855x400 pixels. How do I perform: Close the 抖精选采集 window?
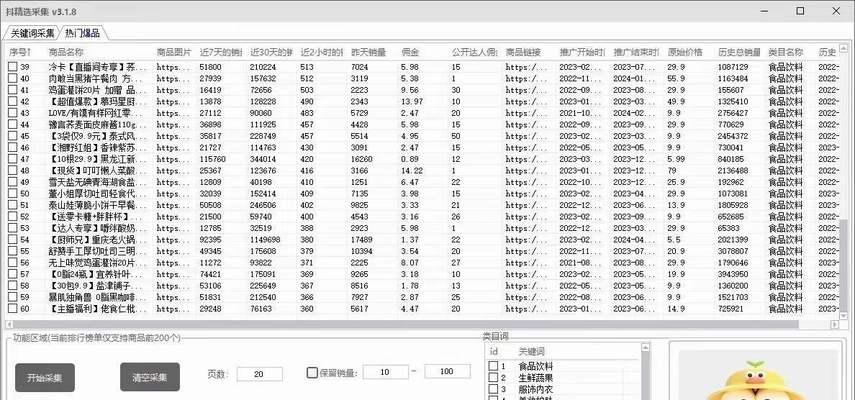click(x=837, y=11)
